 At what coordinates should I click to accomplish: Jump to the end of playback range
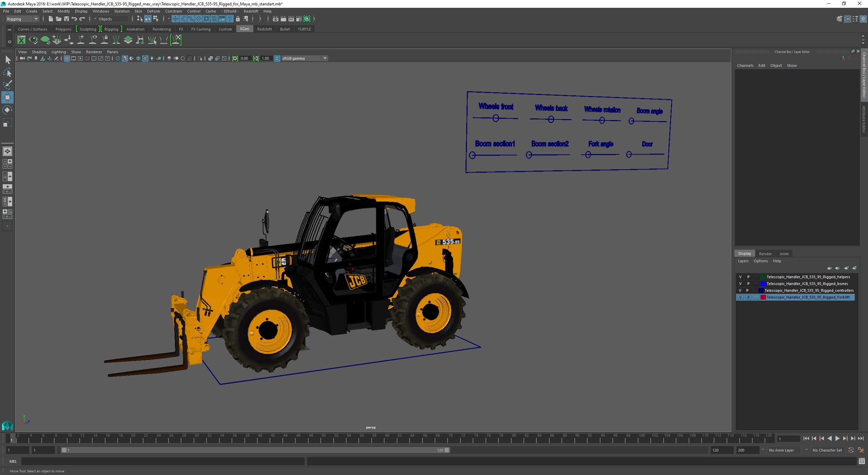861,439
